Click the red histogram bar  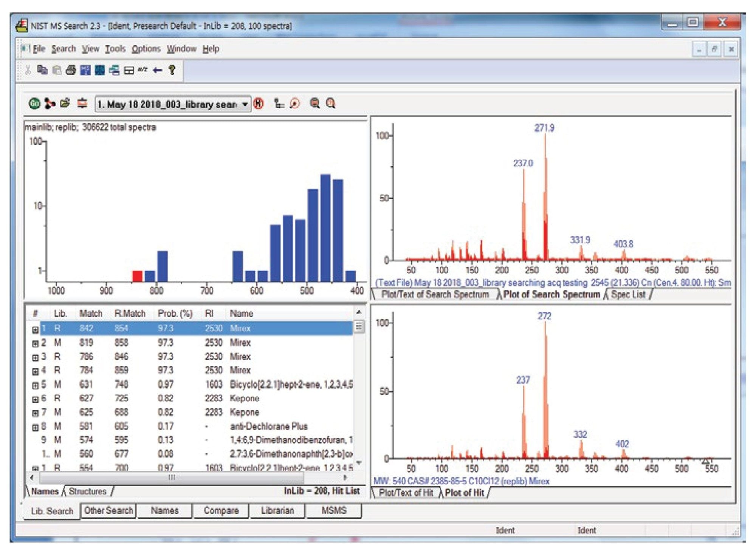point(137,276)
